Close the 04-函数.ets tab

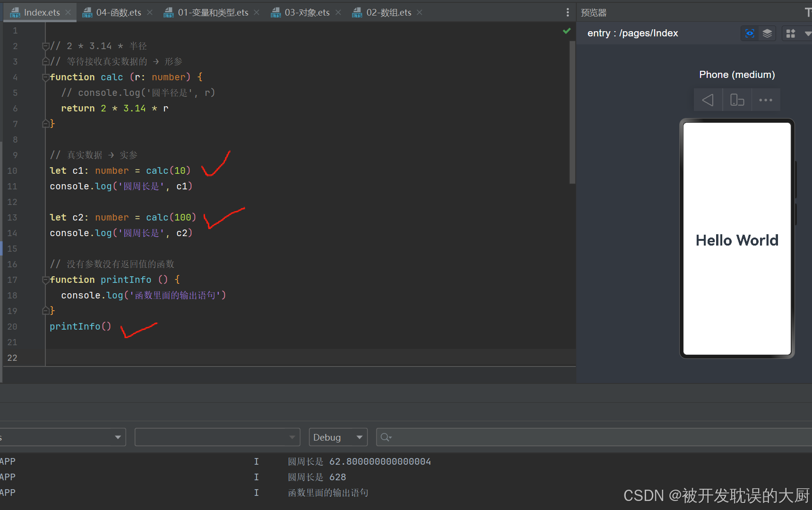(150, 12)
